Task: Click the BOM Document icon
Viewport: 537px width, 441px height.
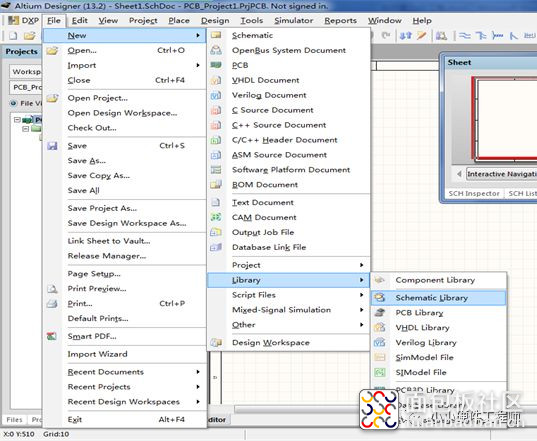Action: (x=216, y=185)
